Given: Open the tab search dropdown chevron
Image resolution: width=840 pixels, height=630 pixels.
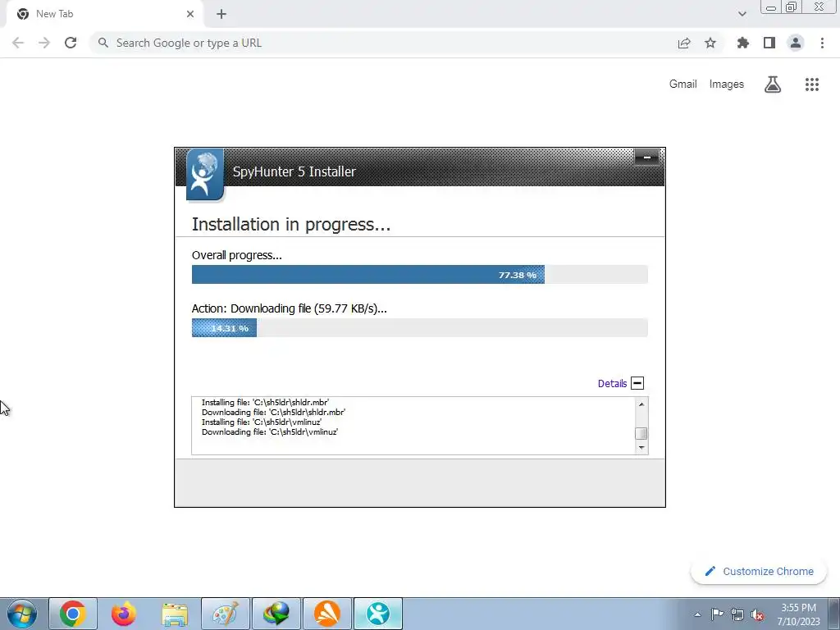Looking at the screenshot, I should coord(742,14).
